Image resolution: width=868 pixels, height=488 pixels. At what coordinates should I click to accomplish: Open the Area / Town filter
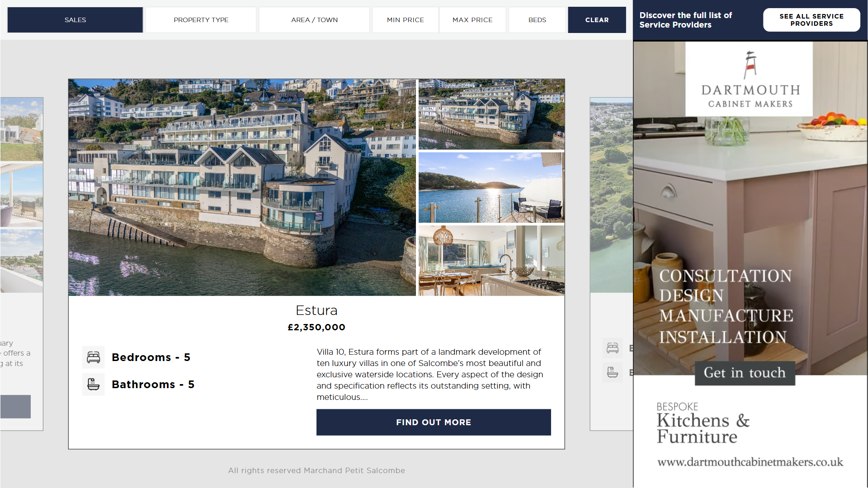coord(314,20)
